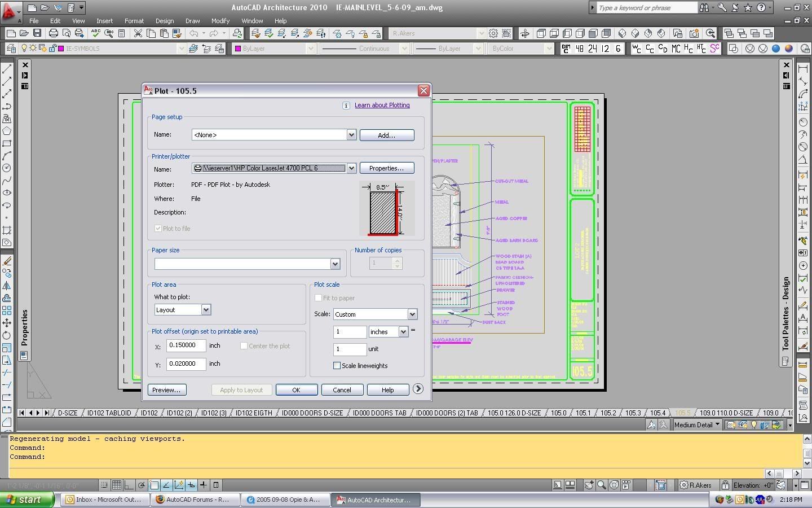
Task: Open the Learn about Plotting link
Action: (x=382, y=105)
